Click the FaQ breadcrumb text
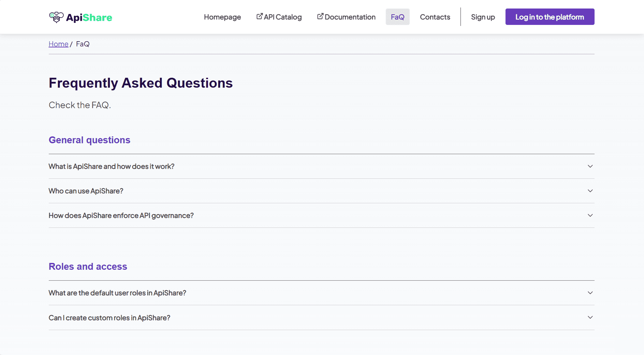 tap(83, 44)
